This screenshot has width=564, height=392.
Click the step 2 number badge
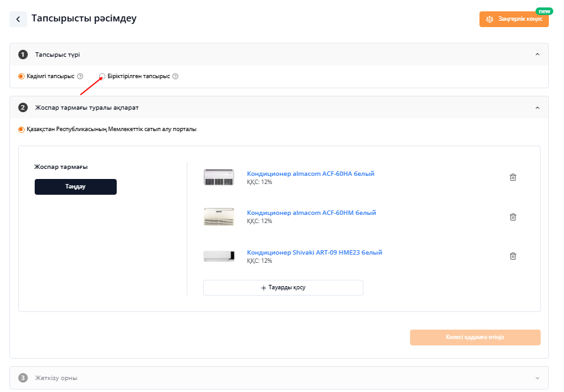coord(23,107)
